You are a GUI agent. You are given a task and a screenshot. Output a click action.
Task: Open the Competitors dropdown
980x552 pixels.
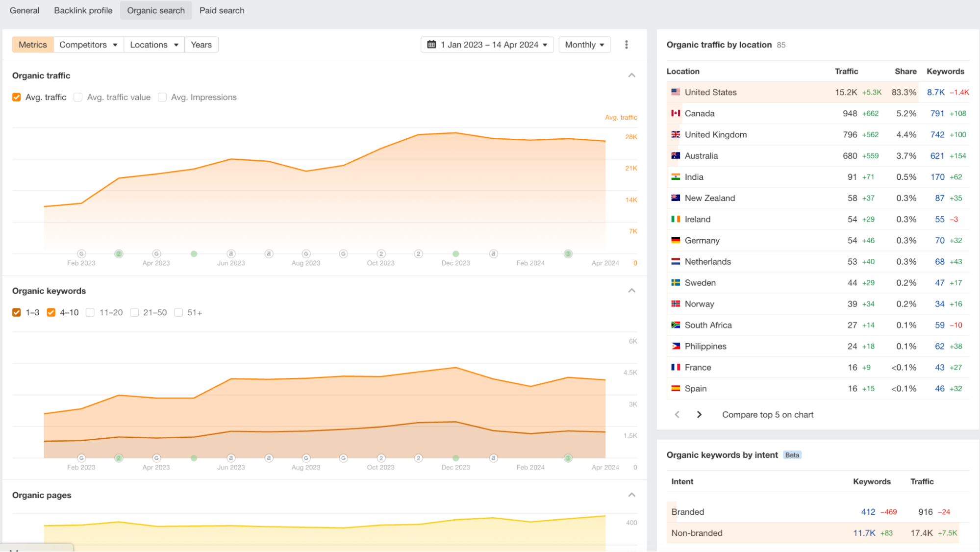(88, 45)
